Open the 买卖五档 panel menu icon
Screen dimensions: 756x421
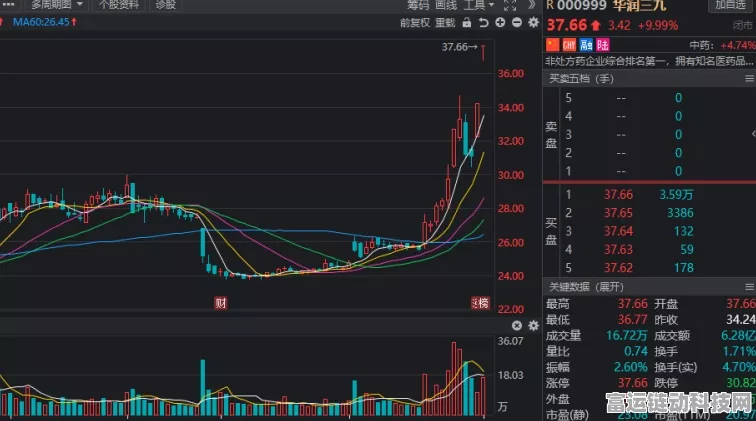[749, 79]
